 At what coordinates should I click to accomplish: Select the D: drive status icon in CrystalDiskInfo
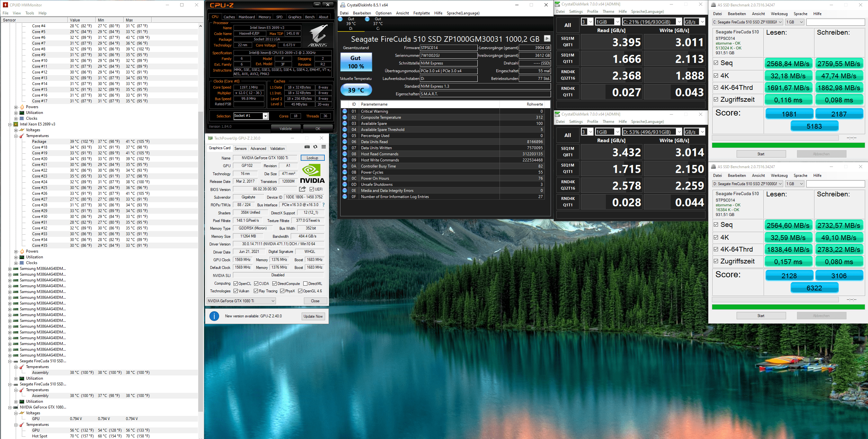point(340,19)
